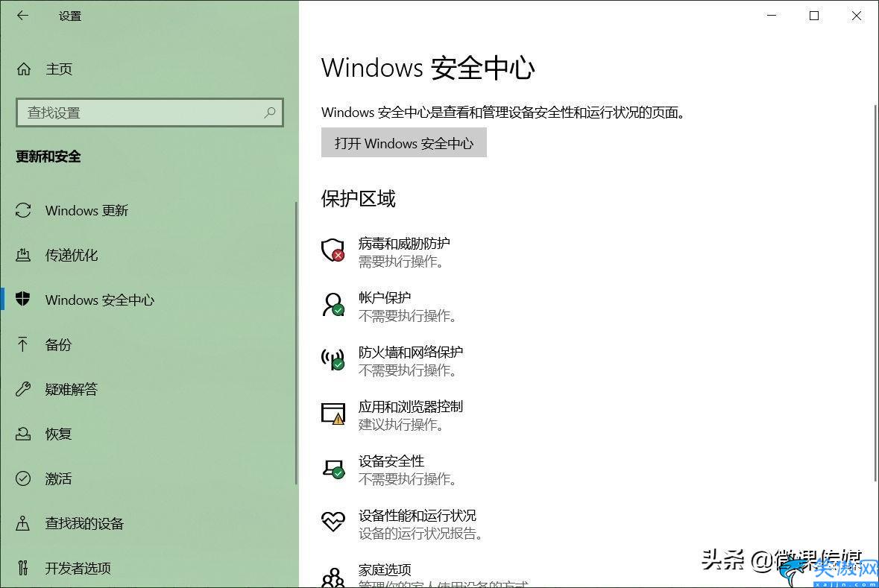
Task: Open the 疑难解答 section
Action: 148,389
